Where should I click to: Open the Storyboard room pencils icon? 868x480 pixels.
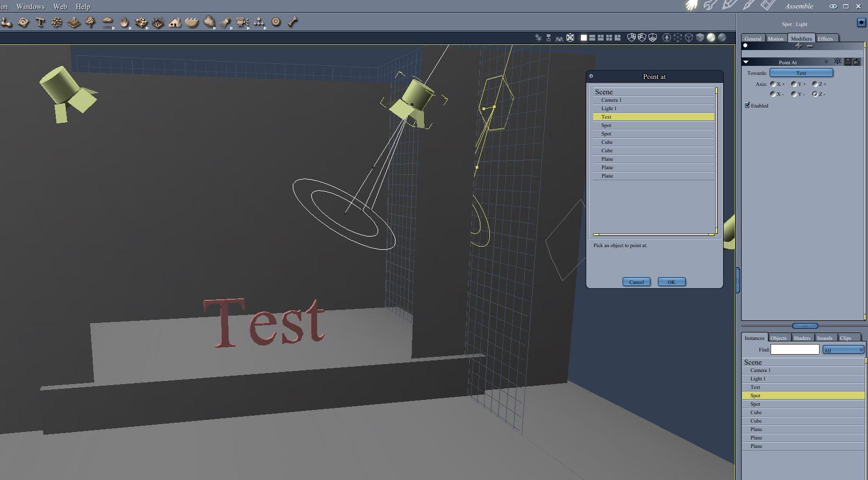coord(729,6)
